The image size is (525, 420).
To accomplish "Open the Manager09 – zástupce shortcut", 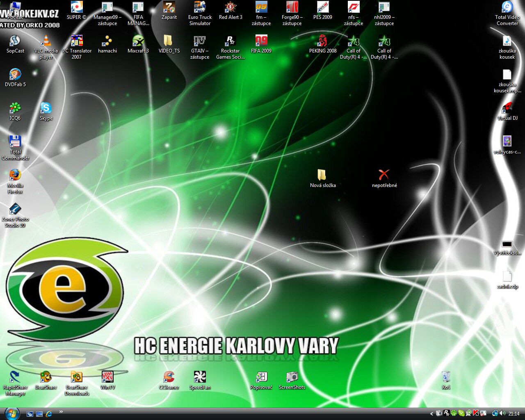I will click(x=107, y=14).
